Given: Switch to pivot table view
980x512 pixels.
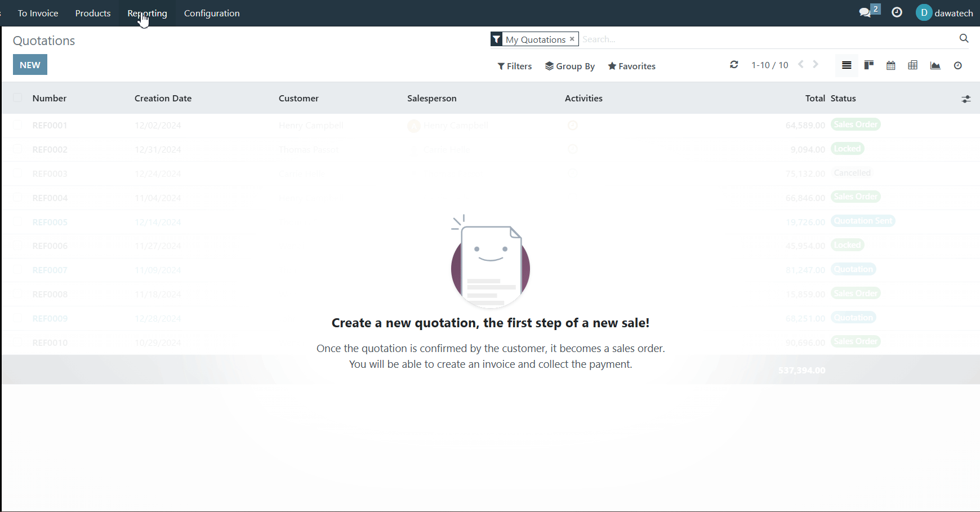Looking at the screenshot, I should click(x=913, y=65).
